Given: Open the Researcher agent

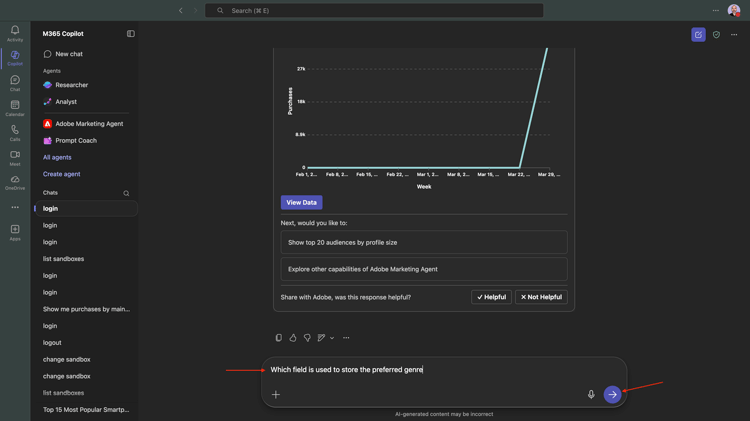Looking at the screenshot, I should (72, 85).
